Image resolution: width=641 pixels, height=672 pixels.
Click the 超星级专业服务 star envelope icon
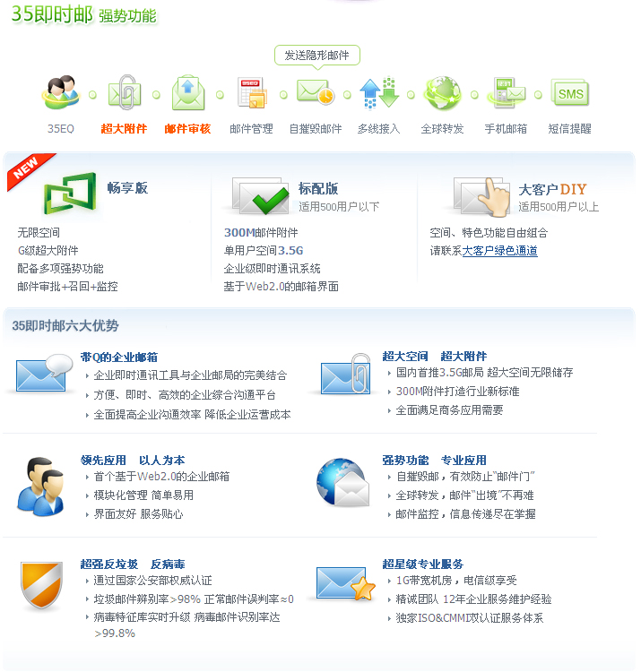click(x=345, y=583)
